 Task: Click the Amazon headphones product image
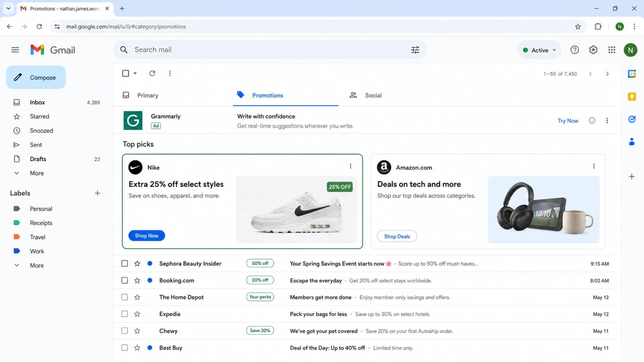(543, 209)
